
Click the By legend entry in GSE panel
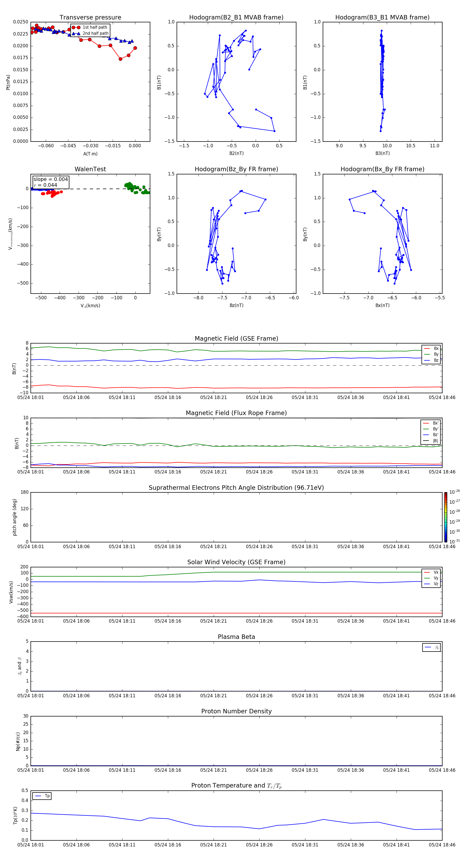pyautogui.click(x=431, y=355)
